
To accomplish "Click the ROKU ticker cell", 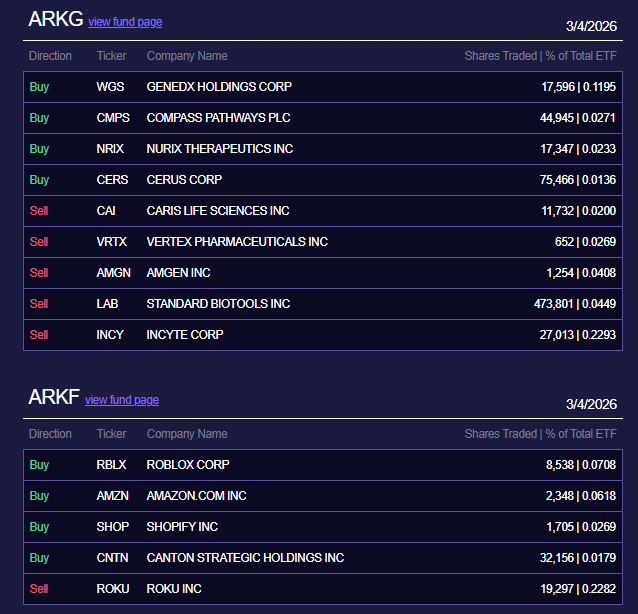I will pyautogui.click(x=113, y=588).
